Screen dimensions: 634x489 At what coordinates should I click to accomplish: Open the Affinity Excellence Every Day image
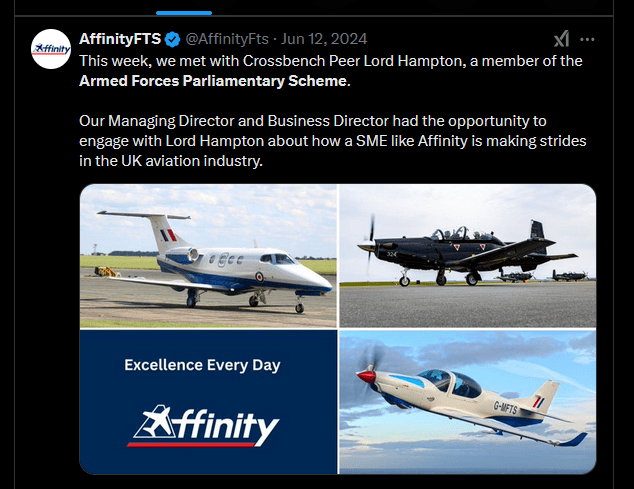click(208, 401)
